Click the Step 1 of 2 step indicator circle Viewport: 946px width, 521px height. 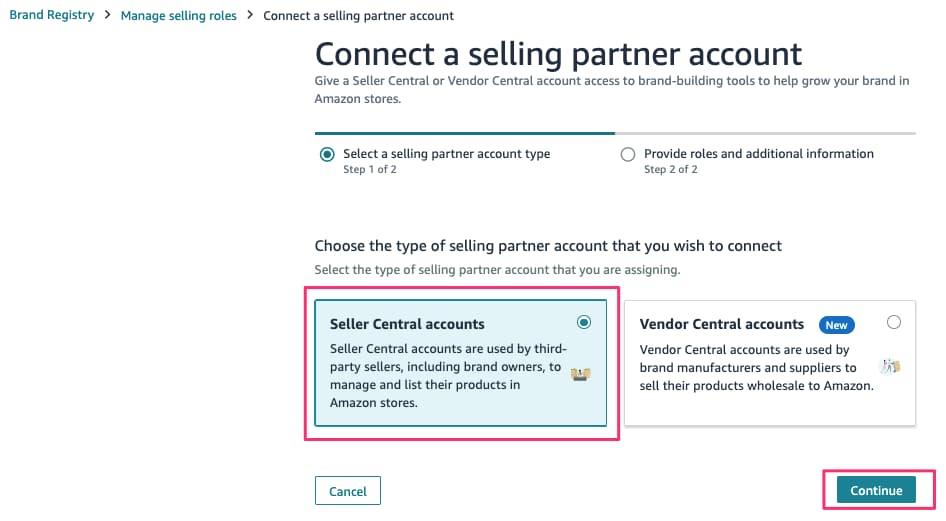point(327,154)
